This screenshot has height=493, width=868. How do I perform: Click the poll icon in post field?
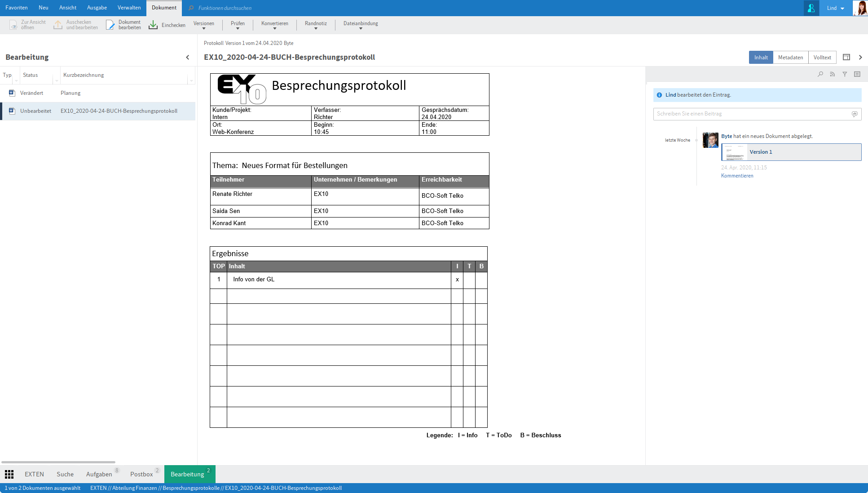point(855,114)
